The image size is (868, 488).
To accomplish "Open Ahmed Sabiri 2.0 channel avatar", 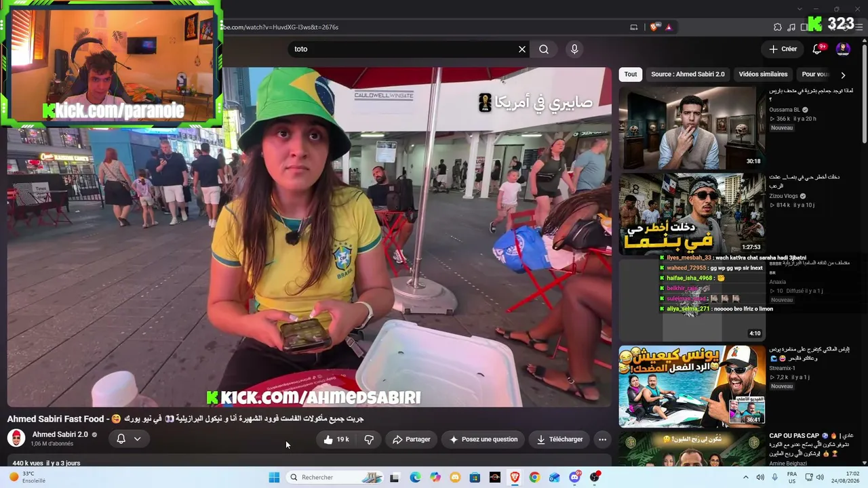I will 16,438.
